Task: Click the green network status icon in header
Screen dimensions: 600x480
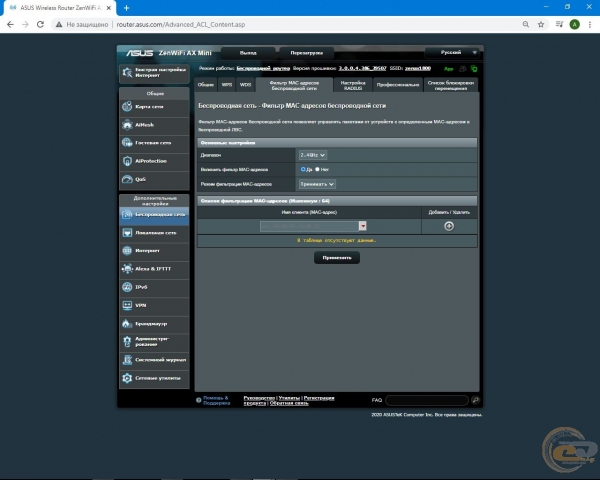Action: coord(474,69)
